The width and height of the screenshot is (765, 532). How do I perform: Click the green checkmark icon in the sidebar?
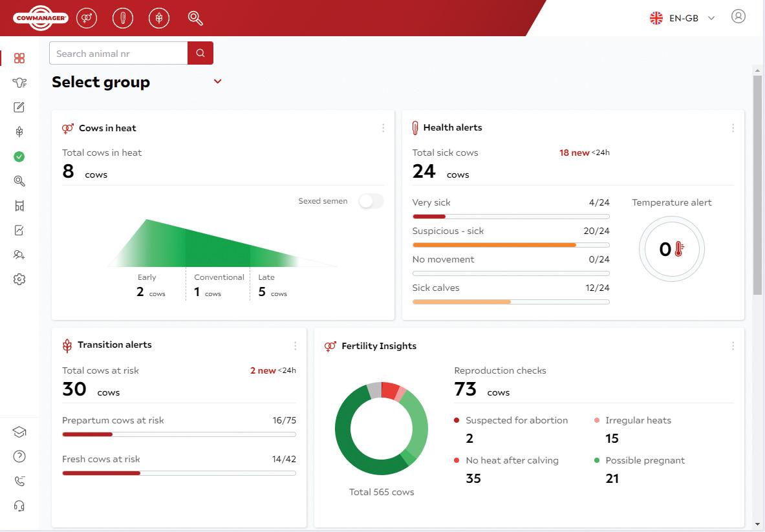19,156
